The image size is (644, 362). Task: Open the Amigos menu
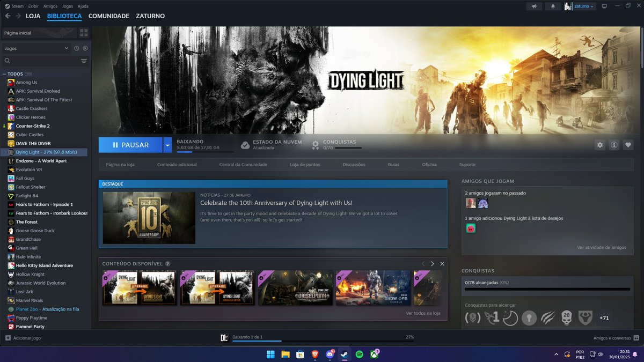(x=50, y=6)
